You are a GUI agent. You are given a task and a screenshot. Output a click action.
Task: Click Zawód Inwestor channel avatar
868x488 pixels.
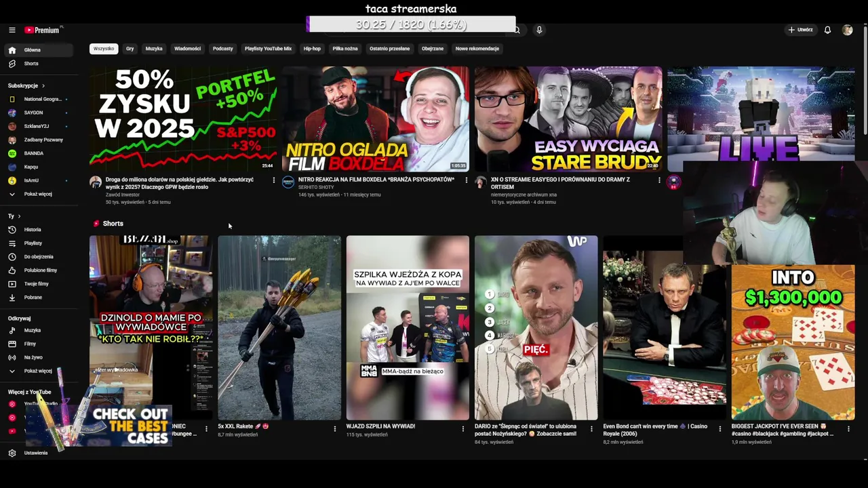96,182
